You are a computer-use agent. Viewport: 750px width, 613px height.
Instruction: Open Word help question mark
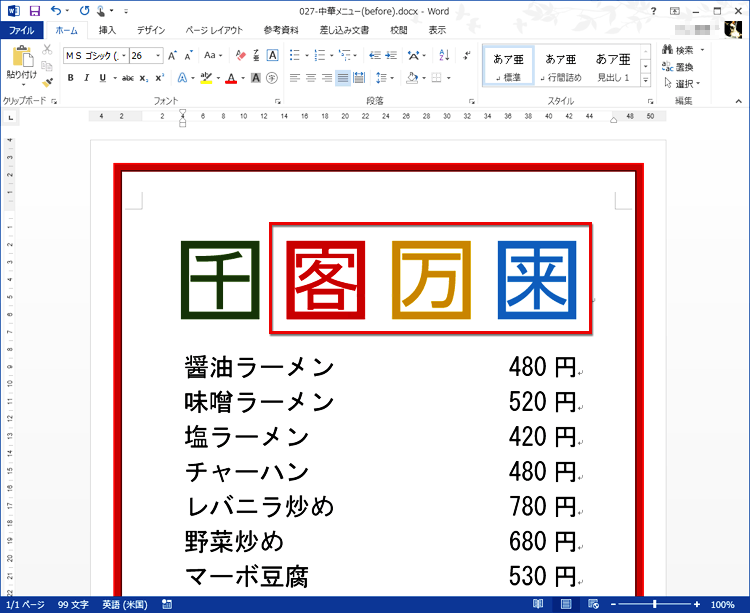[653, 11]
